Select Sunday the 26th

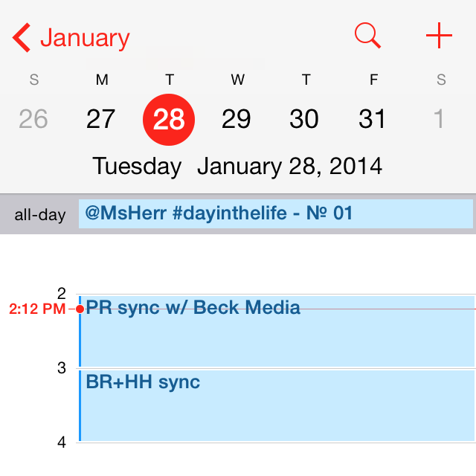click(33, 119)
